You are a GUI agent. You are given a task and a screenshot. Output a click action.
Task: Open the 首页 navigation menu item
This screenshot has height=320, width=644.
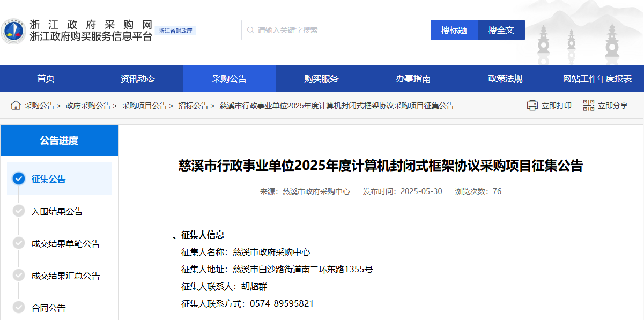pyautogui.click(x=46, y=79)
